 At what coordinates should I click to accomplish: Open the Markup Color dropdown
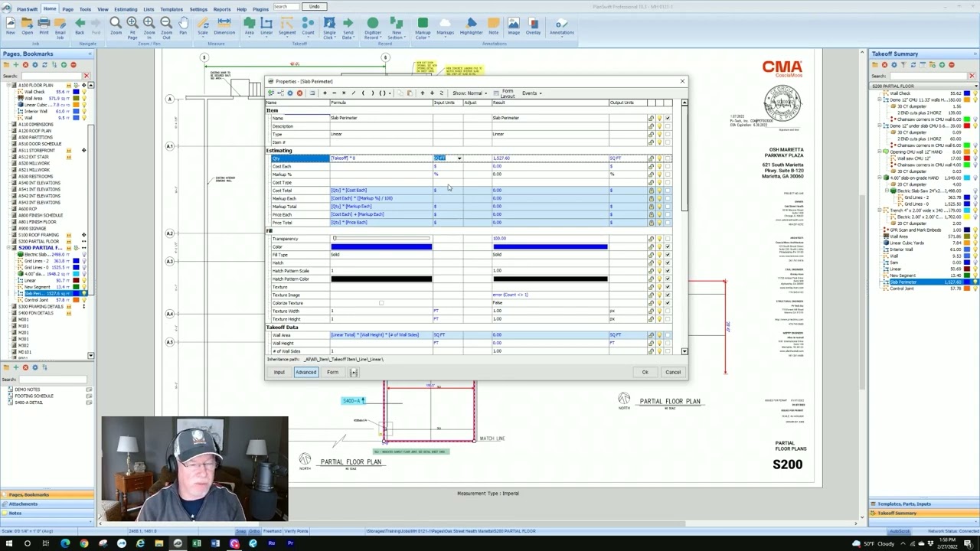point(423,28)
